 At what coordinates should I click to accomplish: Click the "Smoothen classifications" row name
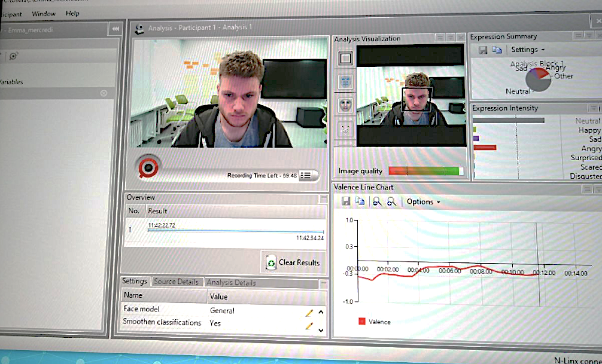click(162, 322)
